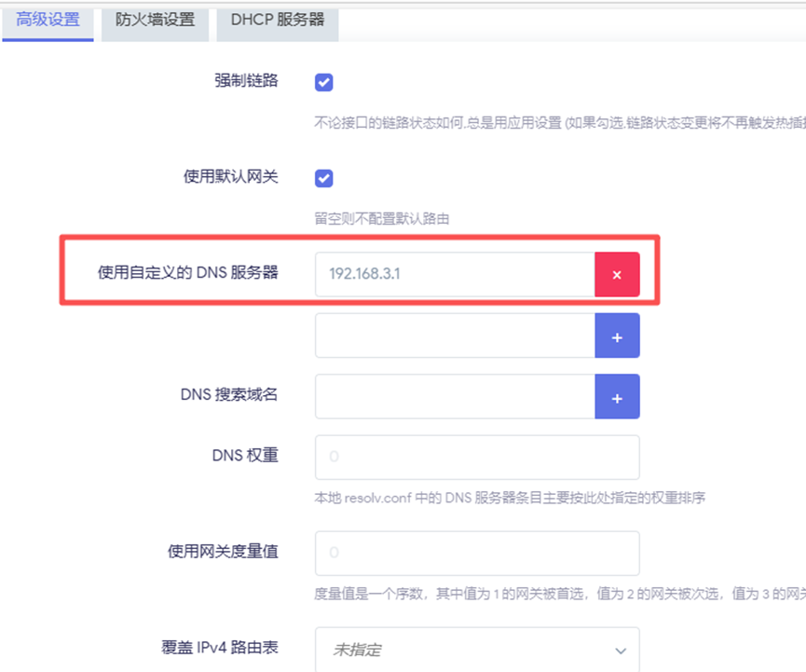This screenshot has height=672, width=806.
Task: Click the plus icon beside DNS 搜索域名
Action: point(617,397)
